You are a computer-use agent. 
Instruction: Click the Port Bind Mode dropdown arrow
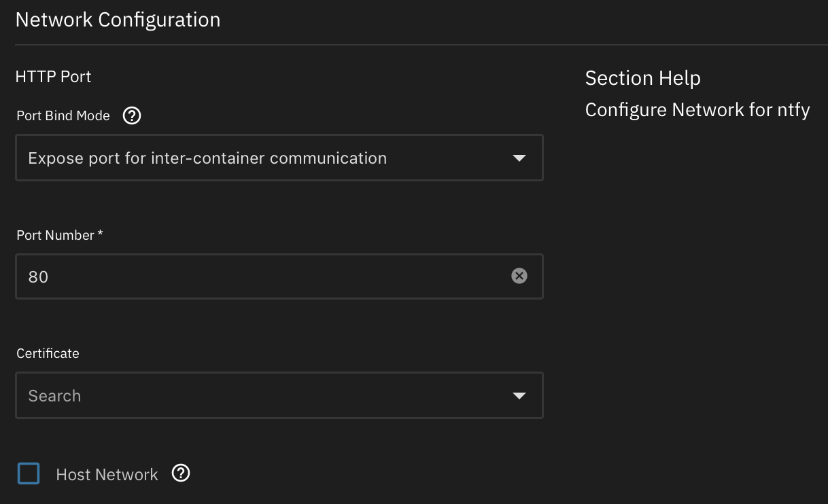coord(519,158)
